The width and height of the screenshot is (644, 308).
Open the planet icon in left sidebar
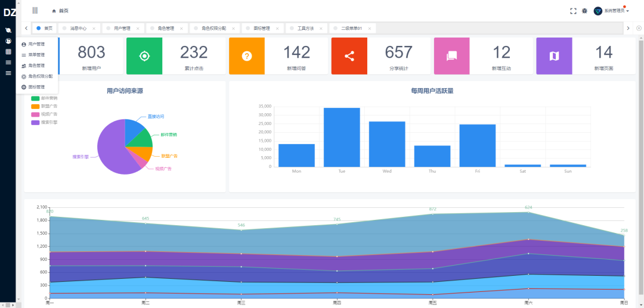(8, 30)
